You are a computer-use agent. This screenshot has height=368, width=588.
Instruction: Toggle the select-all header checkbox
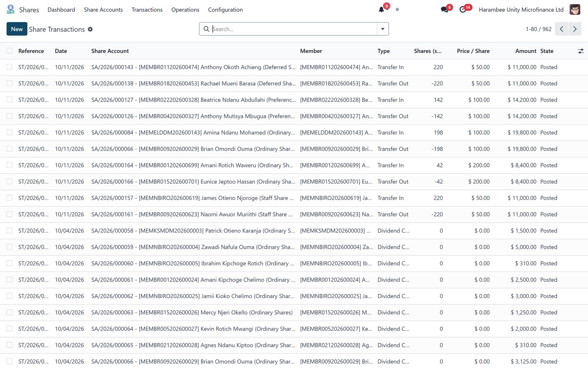point(10,51)
